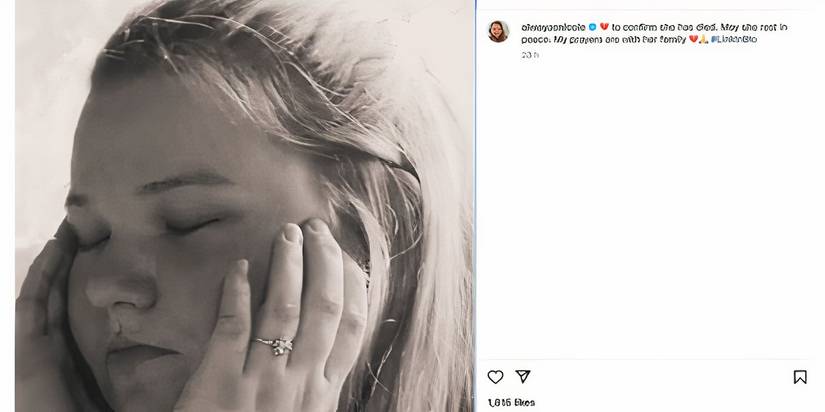The height and width of the screenshot is (412, 825).
Task: Click the blue verified badge beside the username
Action: 592,27
